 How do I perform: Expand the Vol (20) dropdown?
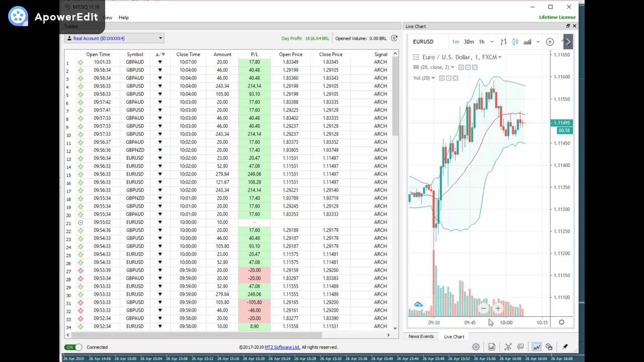click(x=433, y=78)
